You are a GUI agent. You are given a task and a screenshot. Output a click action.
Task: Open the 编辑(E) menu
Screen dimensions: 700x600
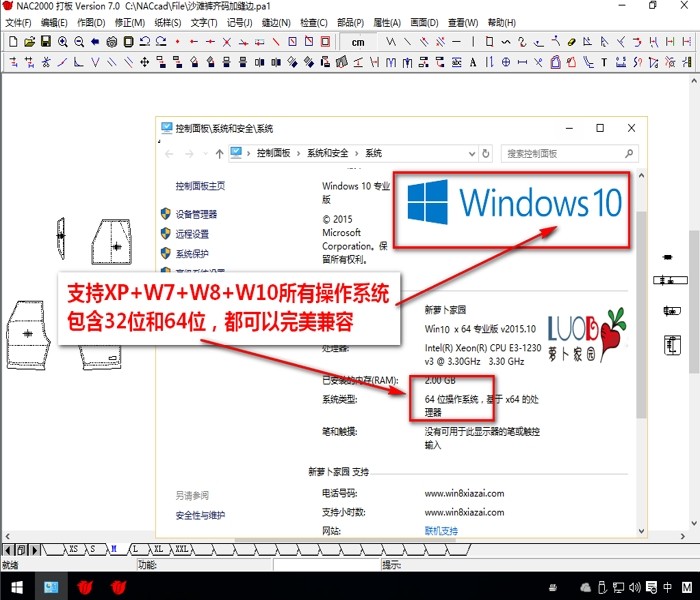point(54,23)
